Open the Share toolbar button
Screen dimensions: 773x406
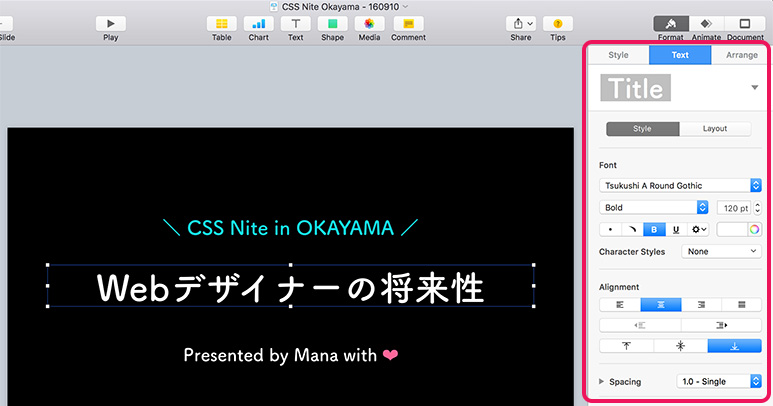tap(521, 24)
